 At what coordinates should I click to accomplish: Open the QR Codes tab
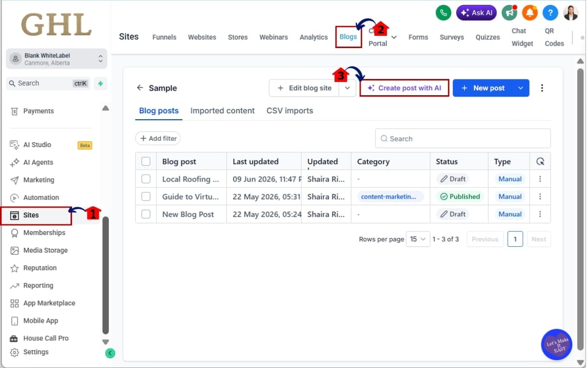tap(554, 37)
